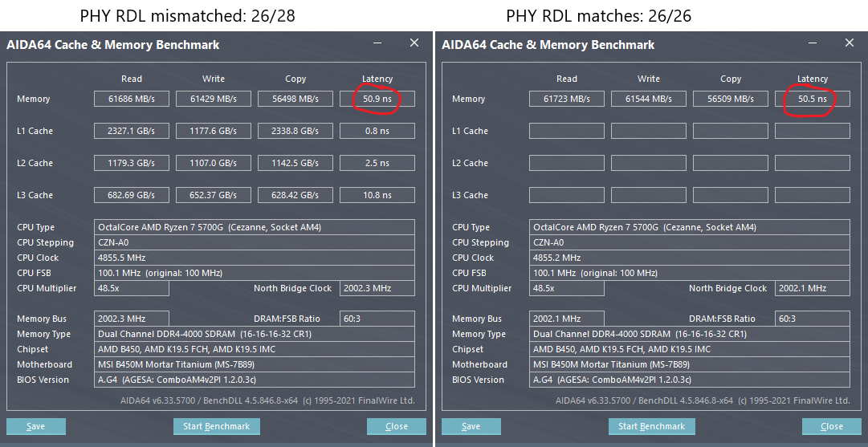Start Benchmark in right AIDA64 window
This screenshot has width=868, height=447.
(651, 426)
